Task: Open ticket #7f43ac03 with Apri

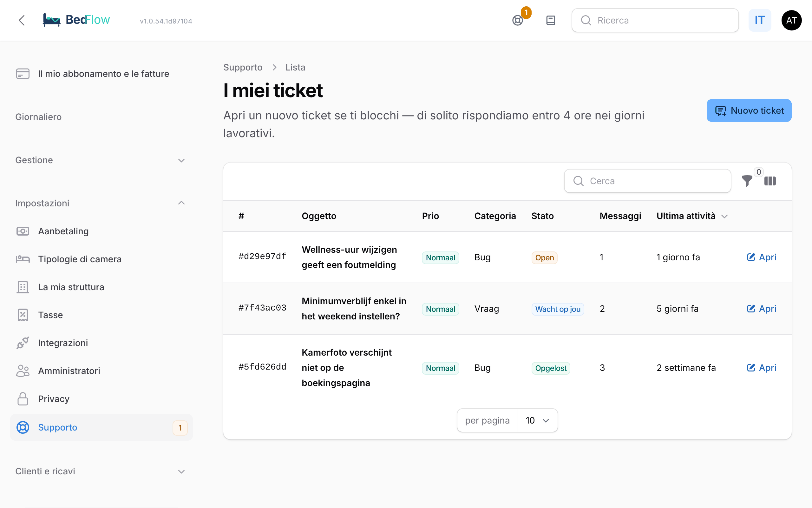Action: coord(761,309)
